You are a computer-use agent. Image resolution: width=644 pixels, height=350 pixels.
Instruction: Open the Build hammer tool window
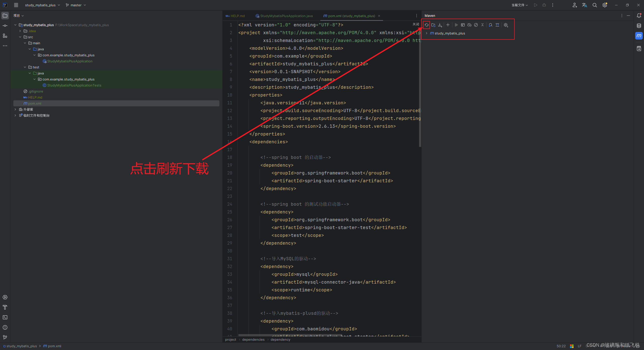(x=5, y=307)
